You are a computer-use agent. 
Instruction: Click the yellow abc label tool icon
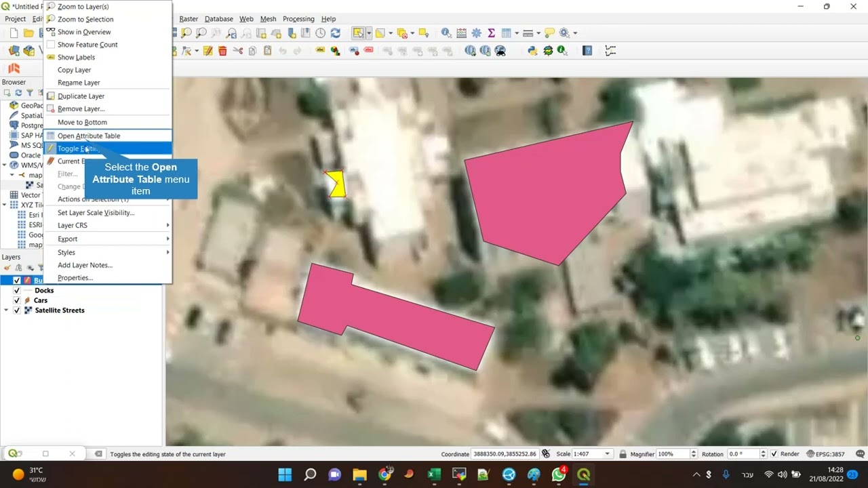click(x=320, y=51)
